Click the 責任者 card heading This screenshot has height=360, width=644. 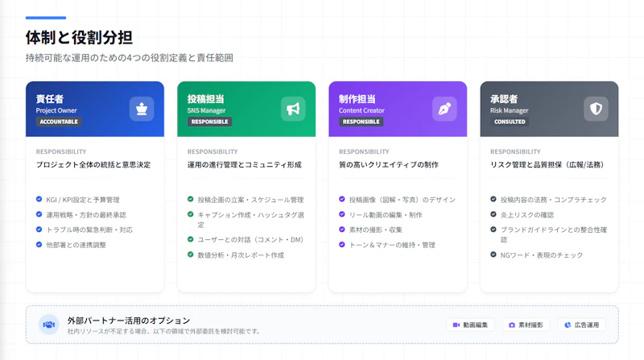point(50,99)
